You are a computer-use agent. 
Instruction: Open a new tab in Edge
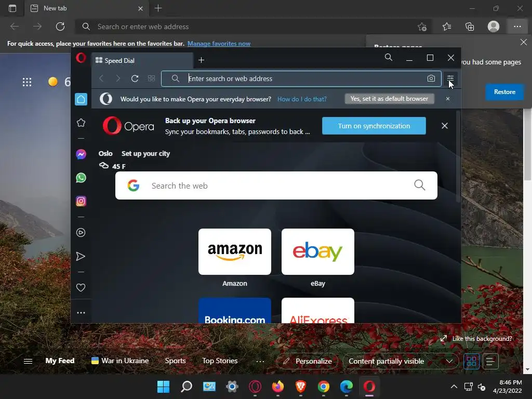[158, 8]
